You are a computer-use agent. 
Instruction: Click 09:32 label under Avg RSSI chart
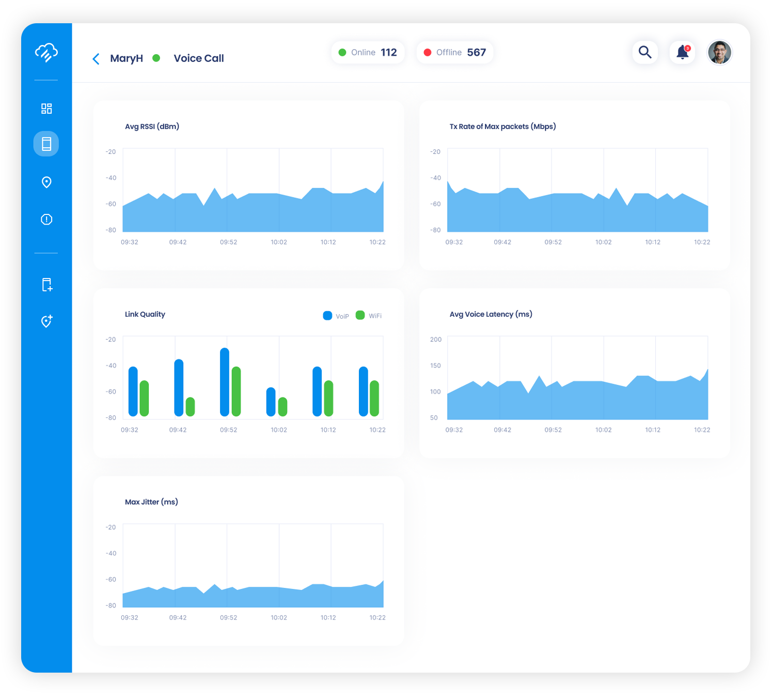pyautogui.click(x=130, y=242)
